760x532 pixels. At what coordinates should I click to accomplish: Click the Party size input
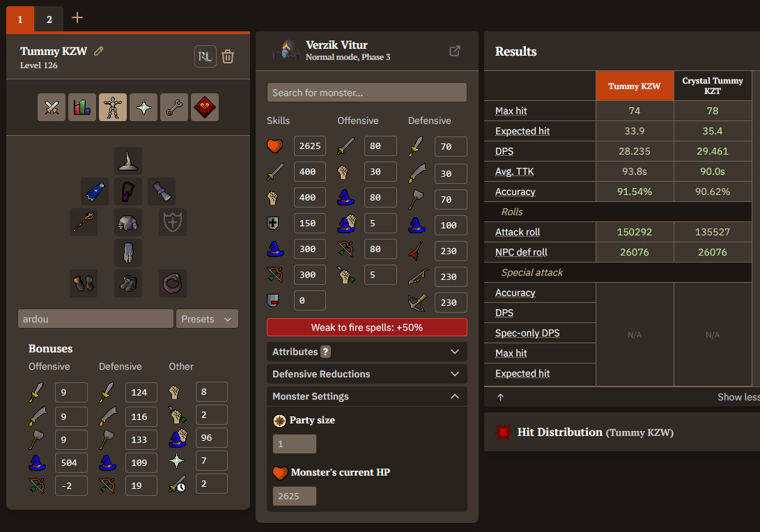pyautogui.click(x=295, y=444)
